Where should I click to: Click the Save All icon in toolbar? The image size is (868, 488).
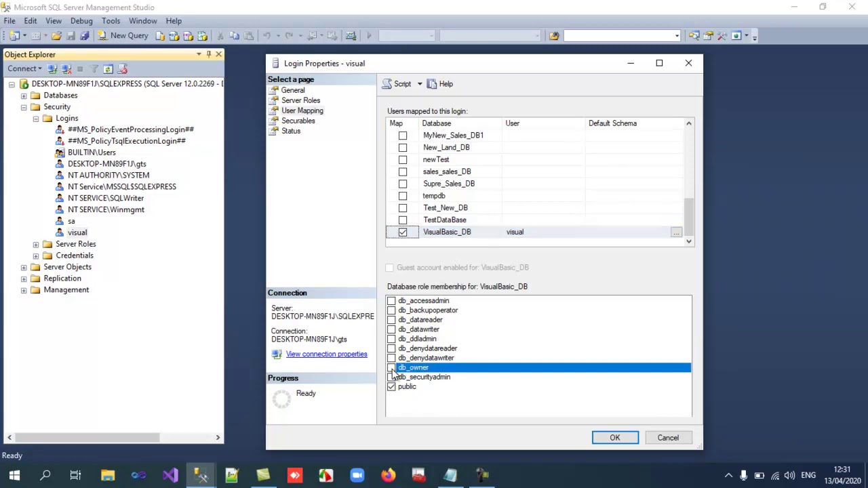[x=85, y=35]
